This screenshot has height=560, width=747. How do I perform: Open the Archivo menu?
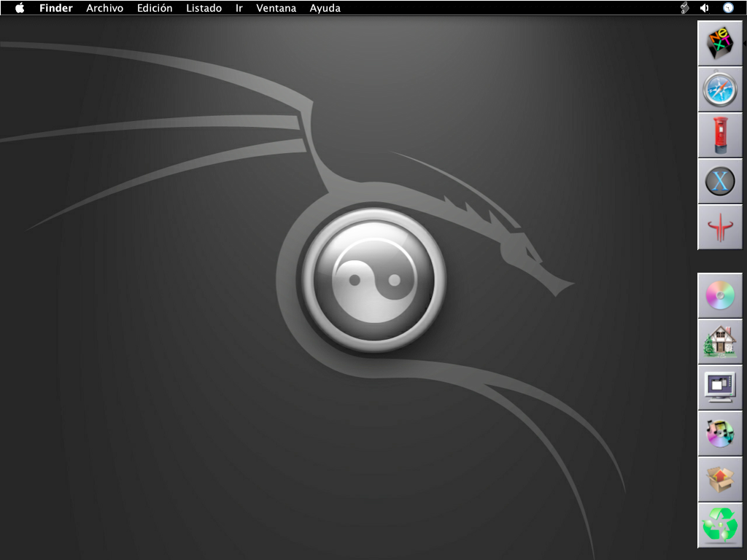[105, 8]
